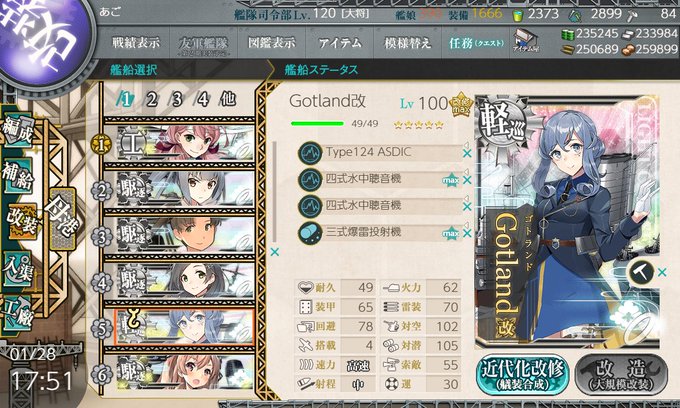The height and width of the screenshot is (408, 680).
Task: Open the 任務 (クエスト) quest menu
Action: [x=476, y=43]
